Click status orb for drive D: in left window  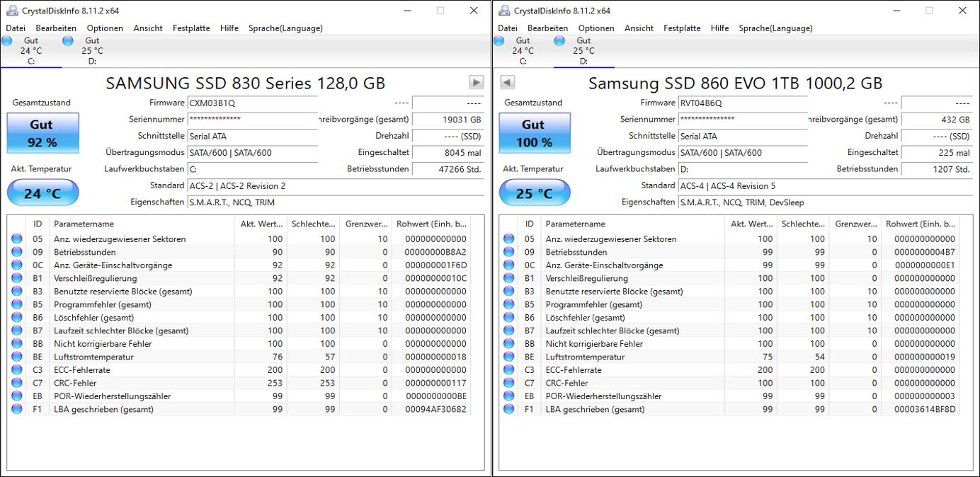pos(67,40)
